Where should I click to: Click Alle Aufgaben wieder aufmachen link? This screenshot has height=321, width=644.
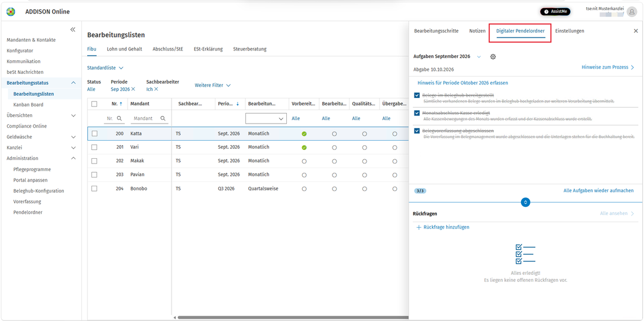[x=598, y=191]
